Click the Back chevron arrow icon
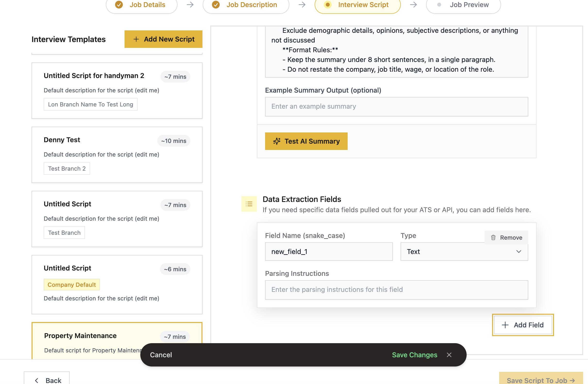 click(x=37, y=380)
